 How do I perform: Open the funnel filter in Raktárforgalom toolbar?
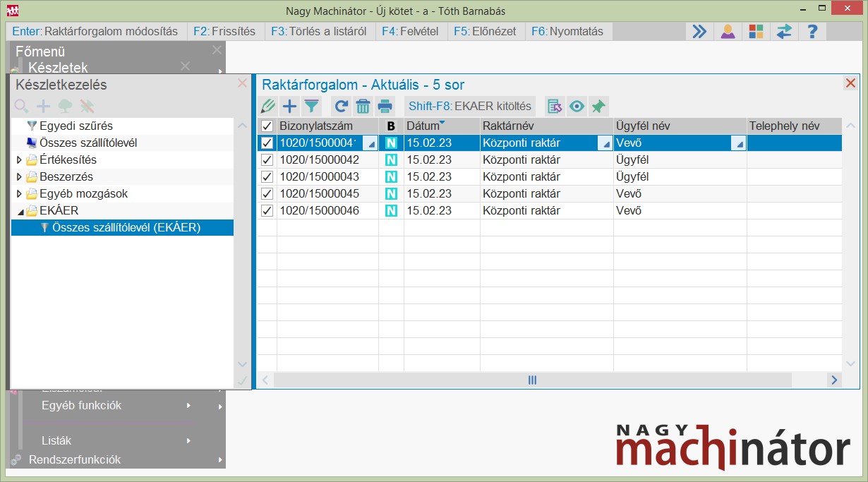(311, 107)
